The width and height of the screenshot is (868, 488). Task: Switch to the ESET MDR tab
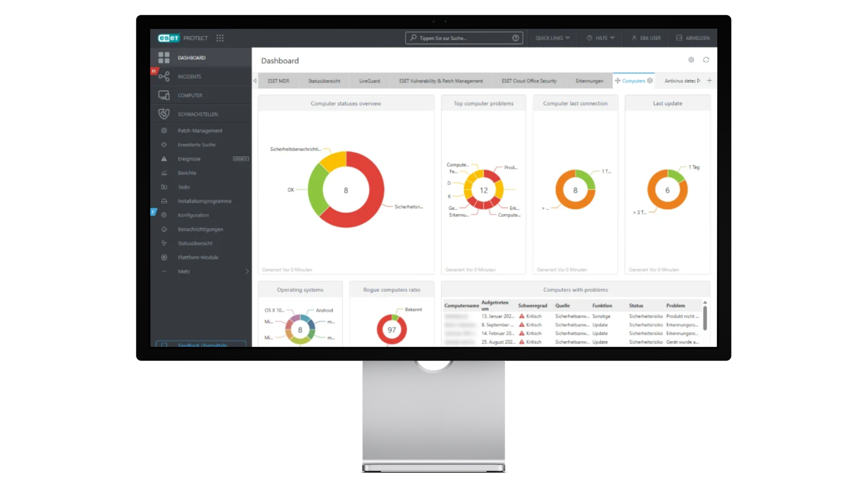pyautogui.click(x=278, y=81)
